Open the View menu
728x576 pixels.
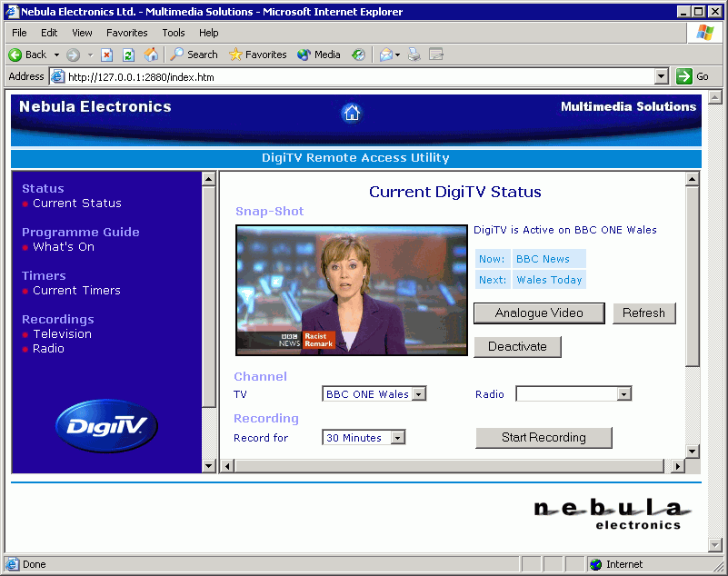[82, 33]
